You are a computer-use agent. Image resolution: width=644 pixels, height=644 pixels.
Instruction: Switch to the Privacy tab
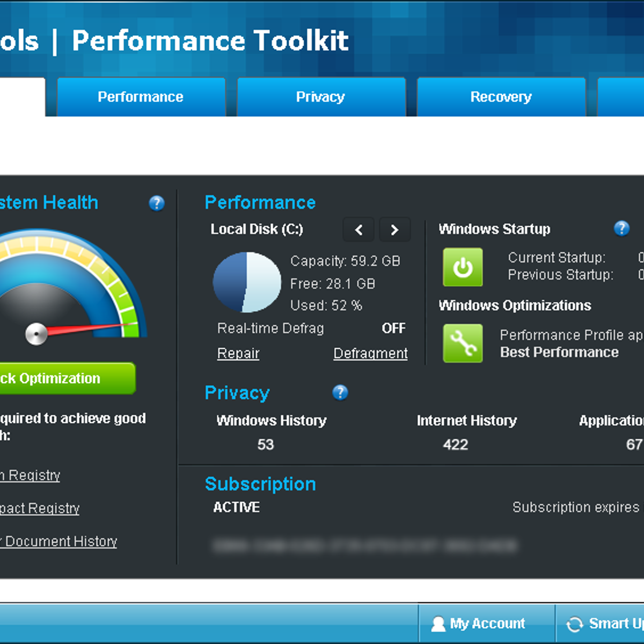320,97
